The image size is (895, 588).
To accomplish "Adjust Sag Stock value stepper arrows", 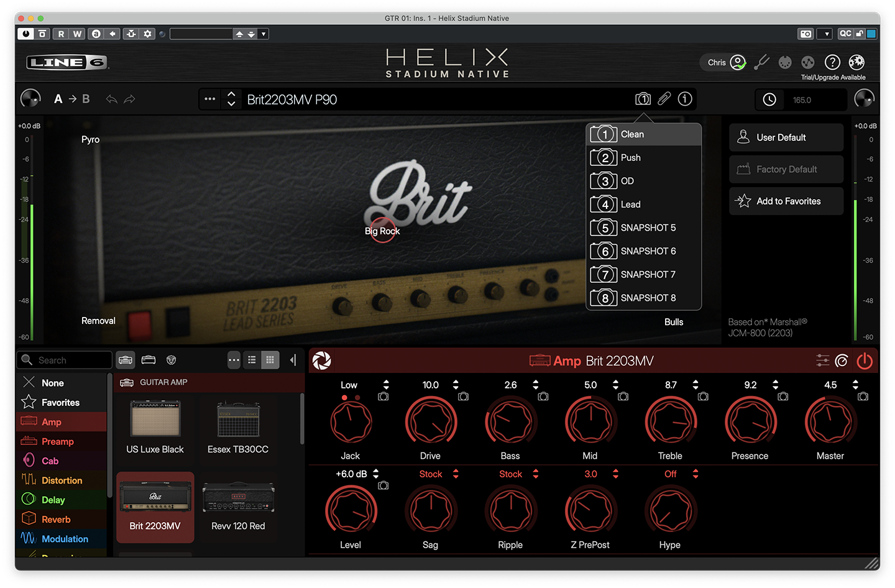I will coord(456,474).
